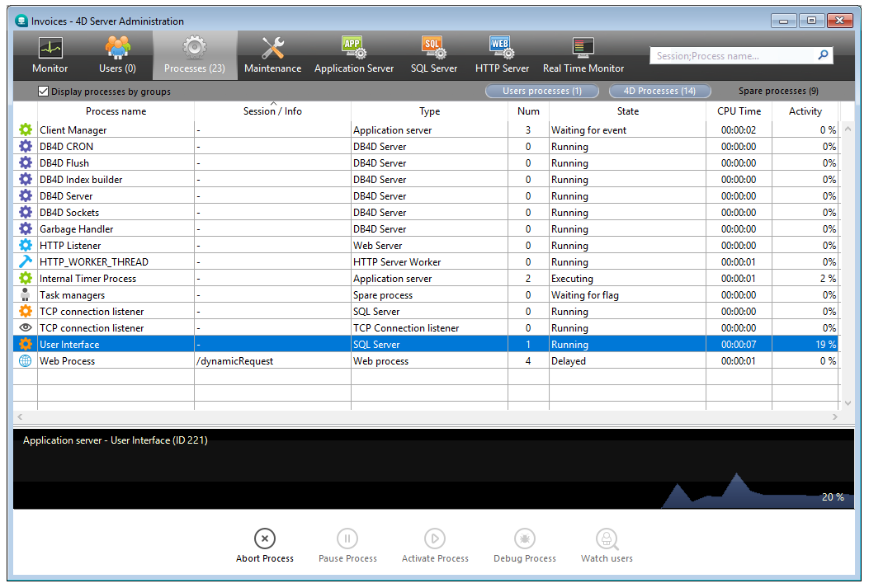Toggle the 4D Processes filter
Image resolution: width=869 pixels, height=588 pixels.
pyautogui.click(x=659, y=91)
